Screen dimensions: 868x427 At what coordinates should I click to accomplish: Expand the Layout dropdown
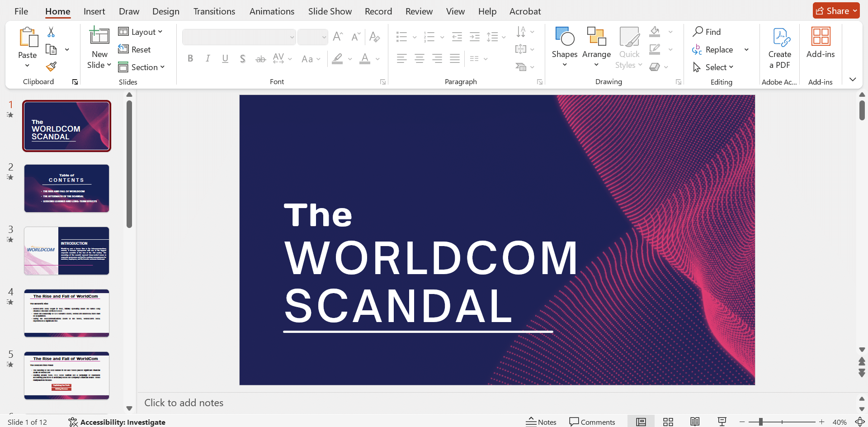point(140,32)
